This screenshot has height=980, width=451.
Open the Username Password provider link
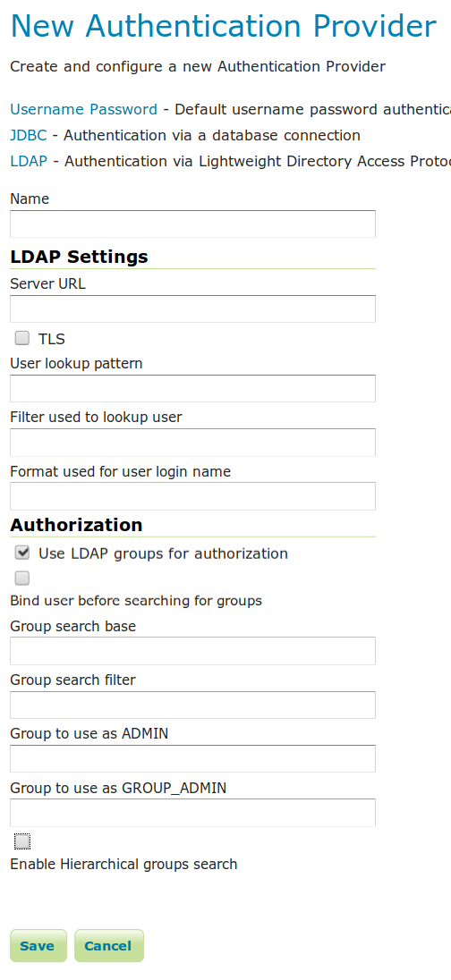click(84, 110)
